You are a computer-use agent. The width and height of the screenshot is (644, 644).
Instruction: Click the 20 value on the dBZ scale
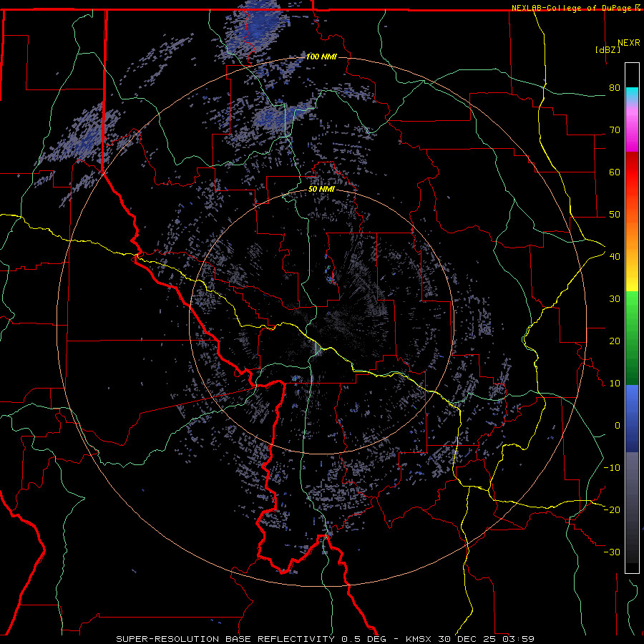615,341
